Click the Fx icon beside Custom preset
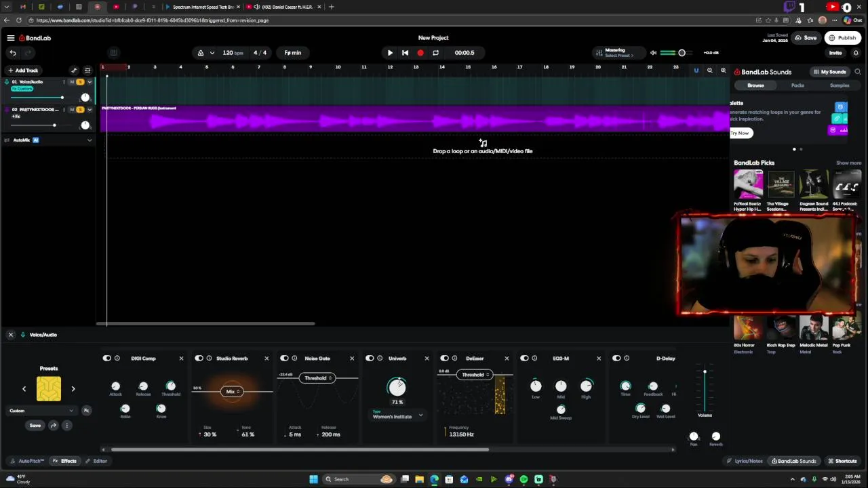The image size is (868, 488). pyautogui.click(x=86, y=411)
